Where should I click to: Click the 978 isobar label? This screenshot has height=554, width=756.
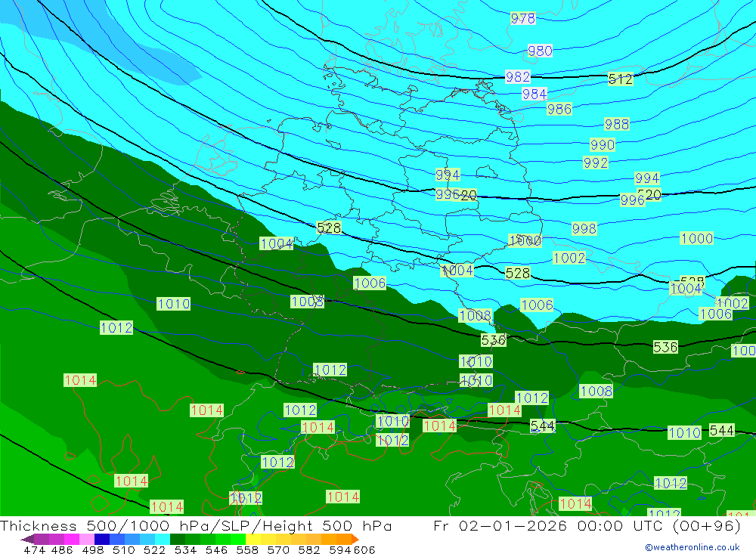coord(522,18)
